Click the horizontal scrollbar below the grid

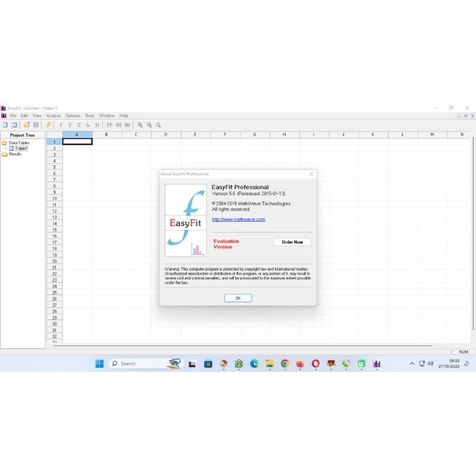pos(242,345)
